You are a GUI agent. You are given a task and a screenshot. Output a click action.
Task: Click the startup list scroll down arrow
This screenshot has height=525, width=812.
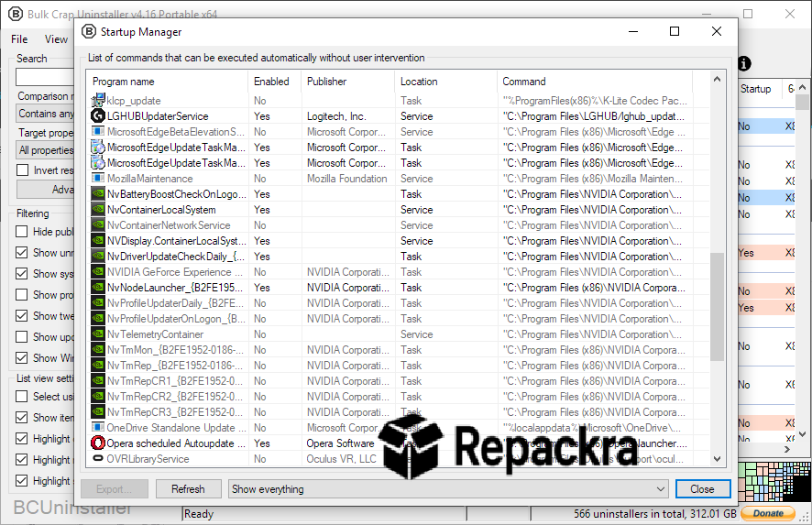[717, 458]
